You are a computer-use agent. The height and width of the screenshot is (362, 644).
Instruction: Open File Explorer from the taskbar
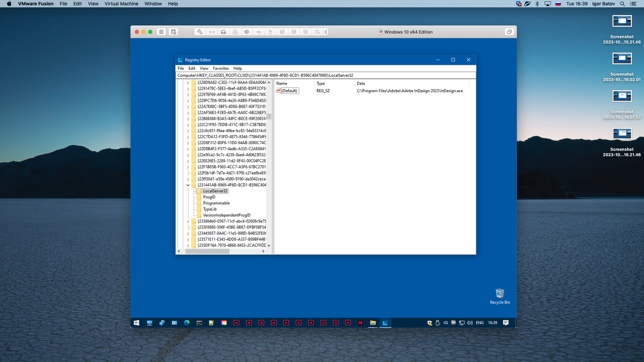point(373,323)
